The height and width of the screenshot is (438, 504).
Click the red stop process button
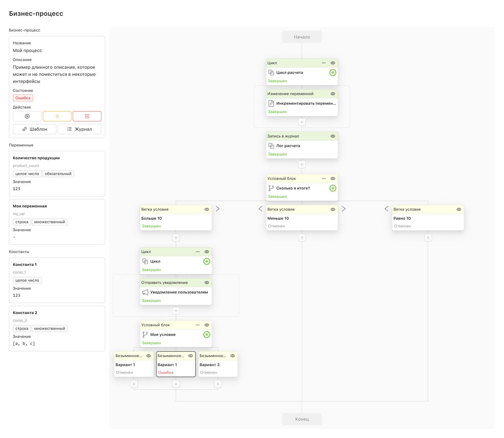[x=87, y=116]
